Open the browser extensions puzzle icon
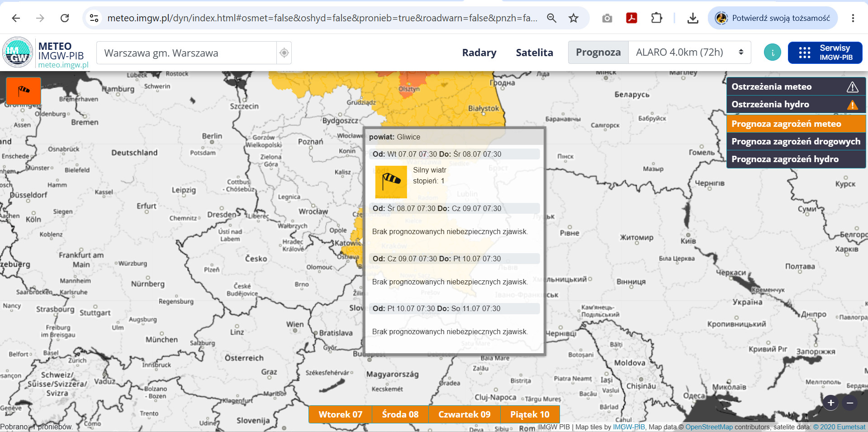This screenshot has width=868, height=432. pyautogui.click(x=656, y=18)
